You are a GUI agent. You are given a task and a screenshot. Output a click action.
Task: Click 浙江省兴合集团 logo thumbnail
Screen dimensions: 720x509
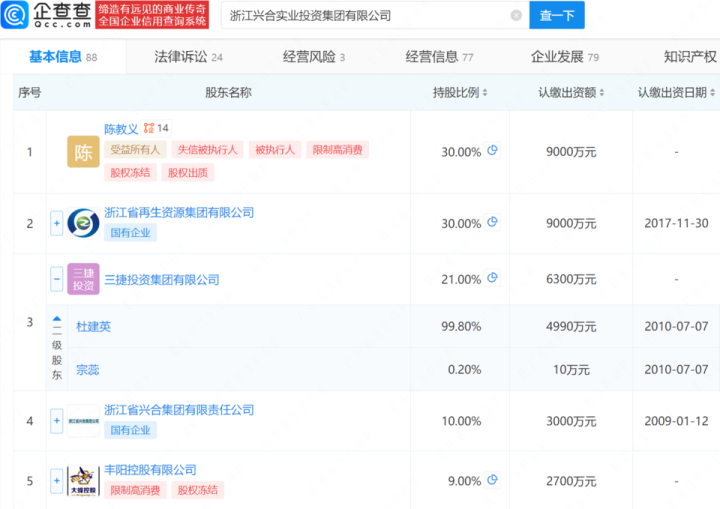83,421
